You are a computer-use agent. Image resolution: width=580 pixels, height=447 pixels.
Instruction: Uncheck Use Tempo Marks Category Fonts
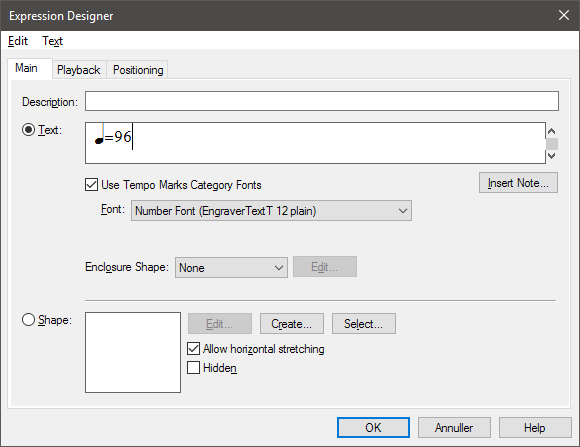tap(91, 185)
